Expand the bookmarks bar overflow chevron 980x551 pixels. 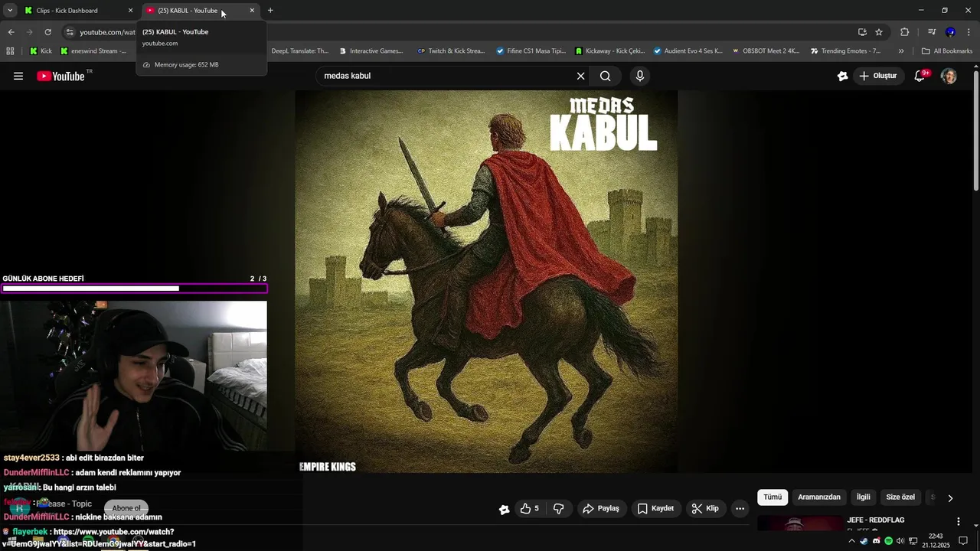(x=901, y=51)
